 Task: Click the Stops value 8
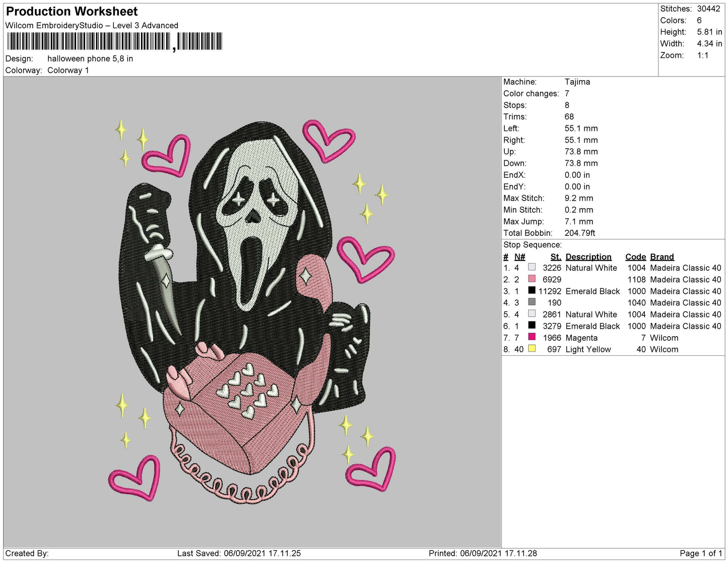pos(567,105)
